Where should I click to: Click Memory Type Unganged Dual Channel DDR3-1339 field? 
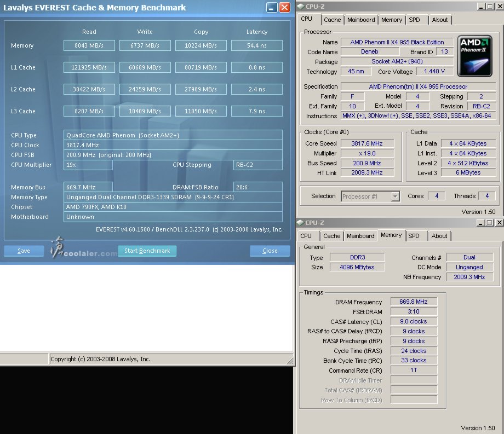(173, 197)
